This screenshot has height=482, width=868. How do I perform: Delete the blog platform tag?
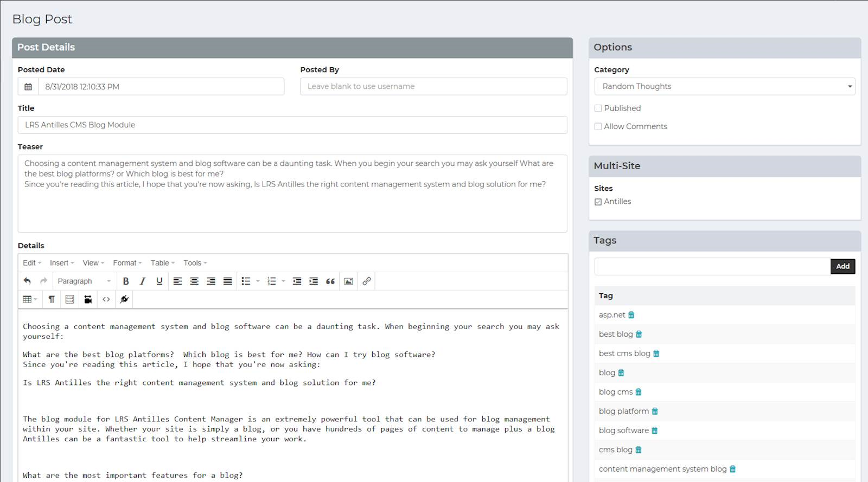(x=655, y=412)
